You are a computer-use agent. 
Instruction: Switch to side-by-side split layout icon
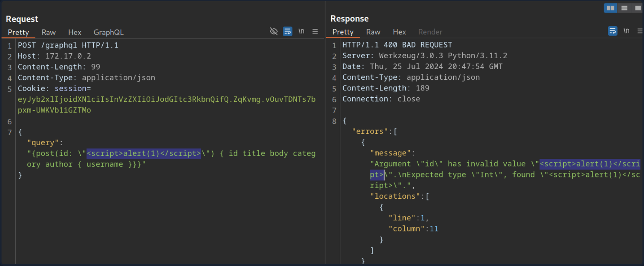[x=611, y=8]
